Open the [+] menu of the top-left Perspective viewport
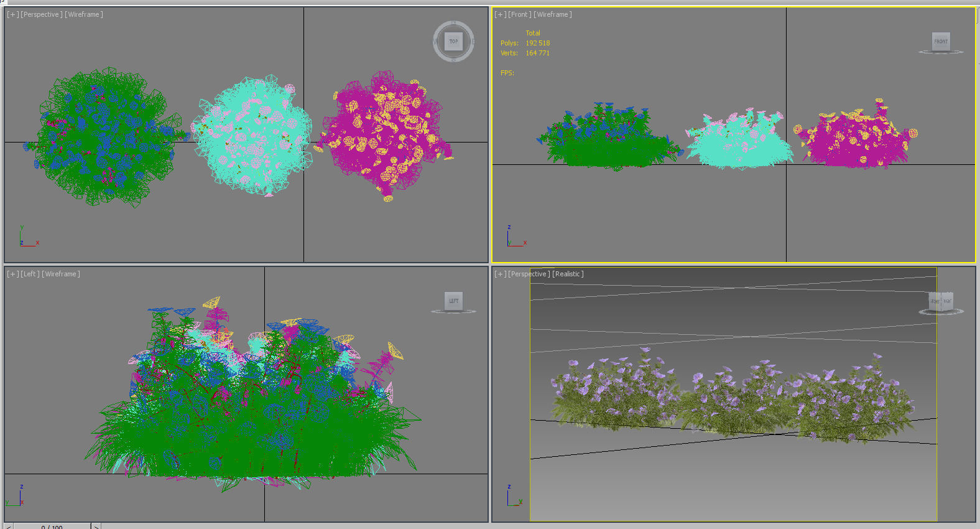This screenshot has width=980, height=529. pyautogui.click(x=12, y=14)
